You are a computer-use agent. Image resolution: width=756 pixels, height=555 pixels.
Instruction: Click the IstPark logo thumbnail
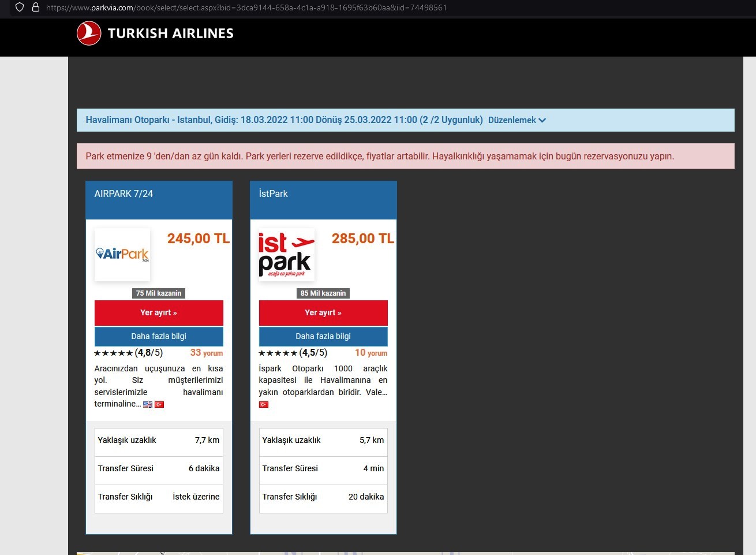point(287,255)
